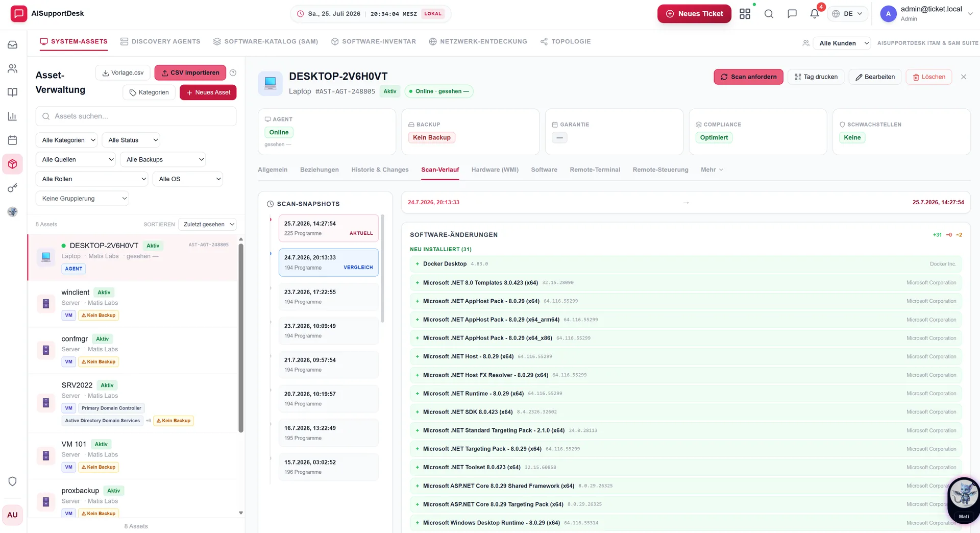Open the Alle Kunden customer dropdown
Viewport: 980px width, 533px height.
tap(842, 43)
